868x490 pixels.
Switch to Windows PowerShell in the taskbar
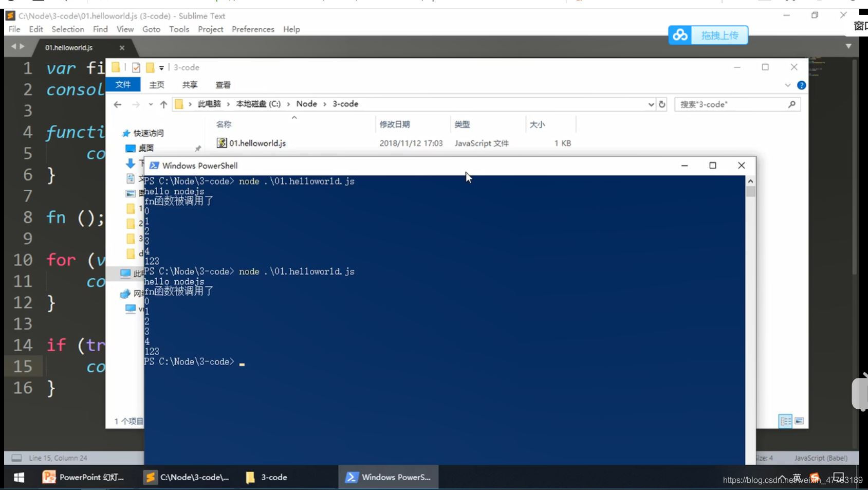[x=389, y=478]
